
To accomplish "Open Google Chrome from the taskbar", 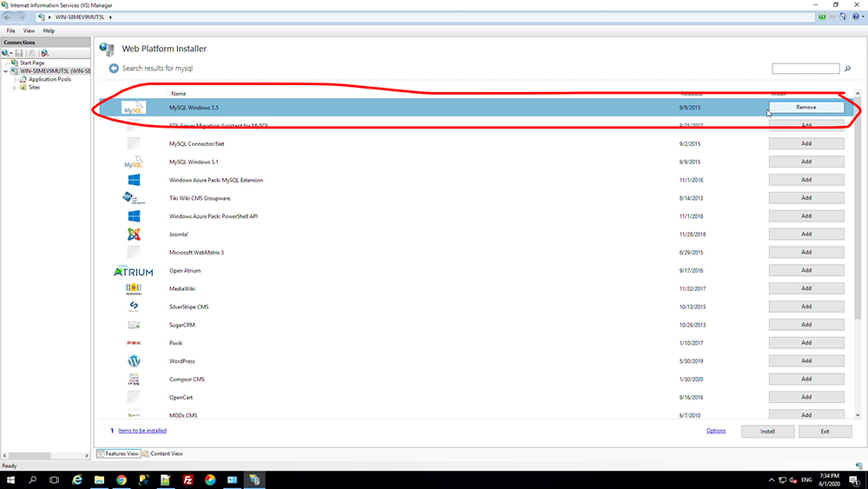I will point(122,479).
